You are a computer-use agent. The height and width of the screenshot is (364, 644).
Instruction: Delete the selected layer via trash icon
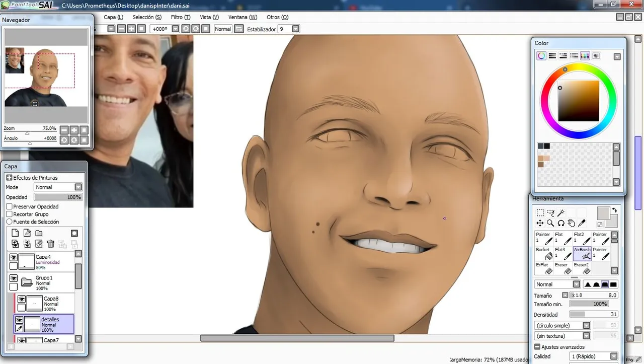coord(50,244)
